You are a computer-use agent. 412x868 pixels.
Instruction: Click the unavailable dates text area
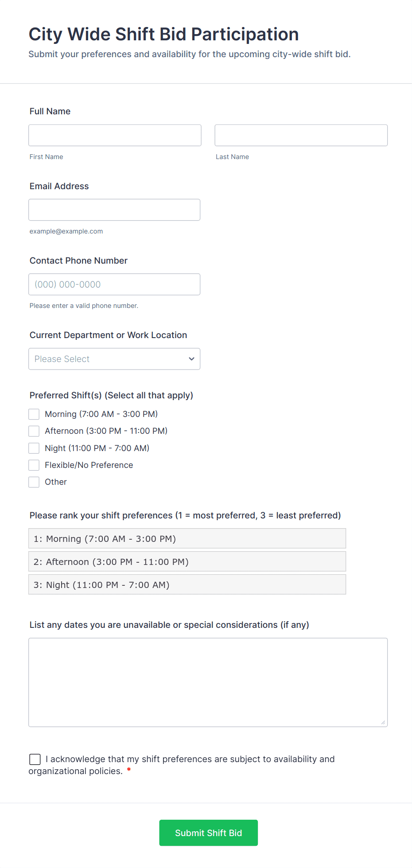pos(208,682)
